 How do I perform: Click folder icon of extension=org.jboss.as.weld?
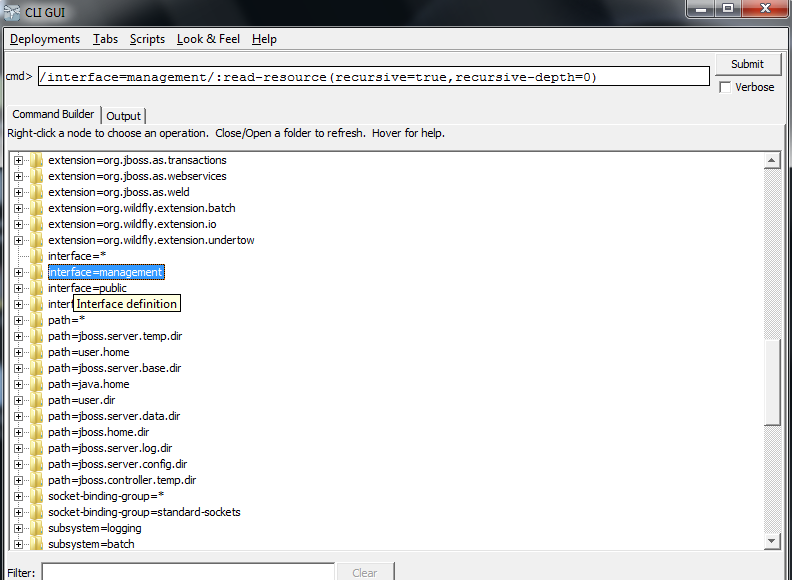click(x=36, y=192)
